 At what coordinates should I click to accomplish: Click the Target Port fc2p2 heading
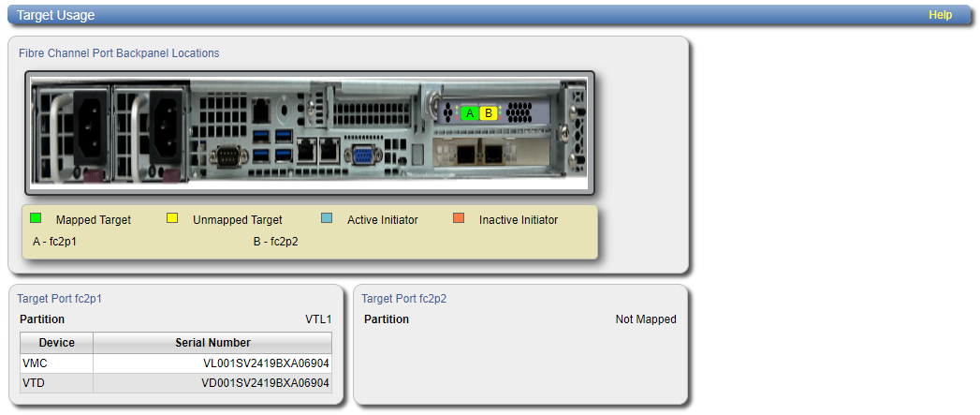click(403, 299)
